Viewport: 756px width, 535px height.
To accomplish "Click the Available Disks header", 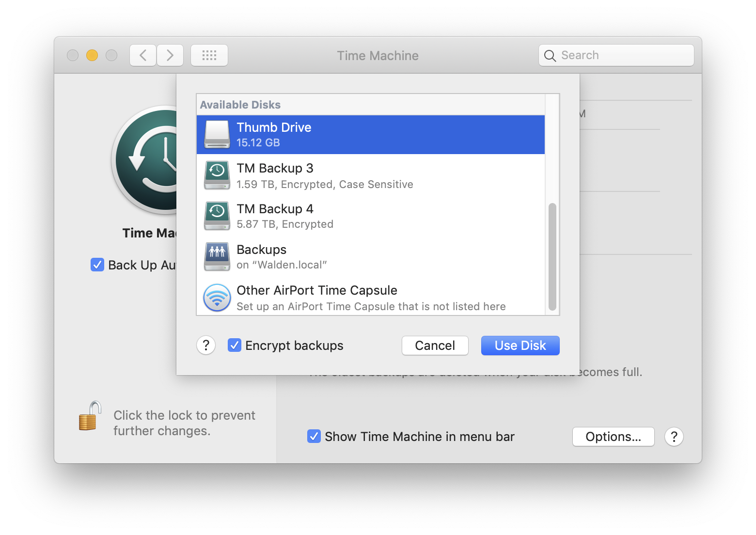I will click(x=240, y=105).
